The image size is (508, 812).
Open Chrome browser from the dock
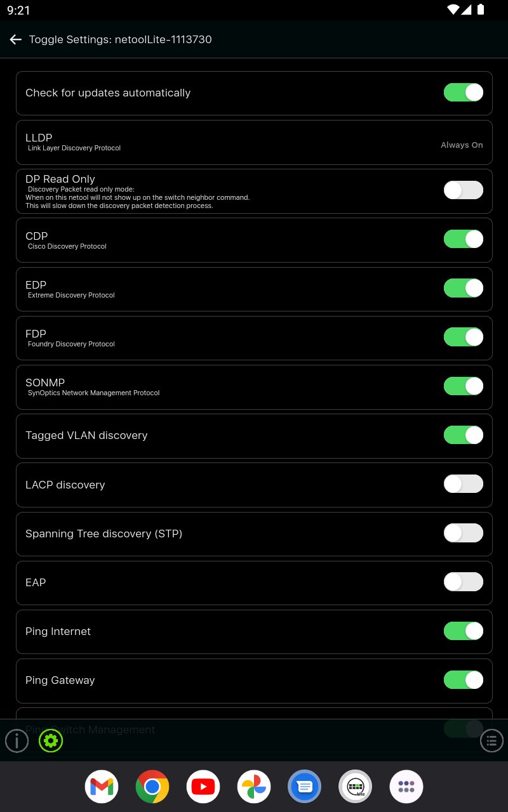coord(152,787)
